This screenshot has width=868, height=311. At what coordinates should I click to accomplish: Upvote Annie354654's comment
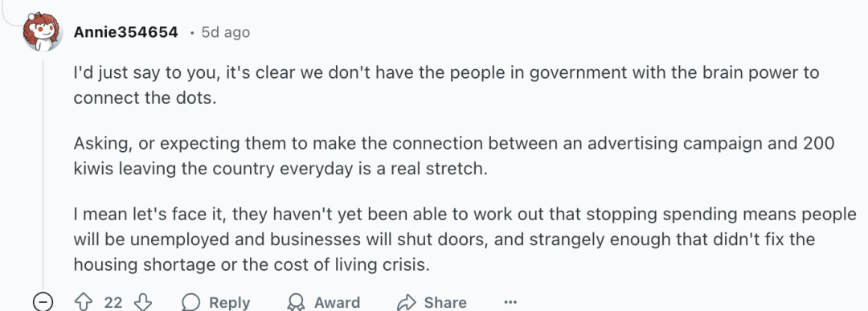pyautogui.click(x=84, y=302)
